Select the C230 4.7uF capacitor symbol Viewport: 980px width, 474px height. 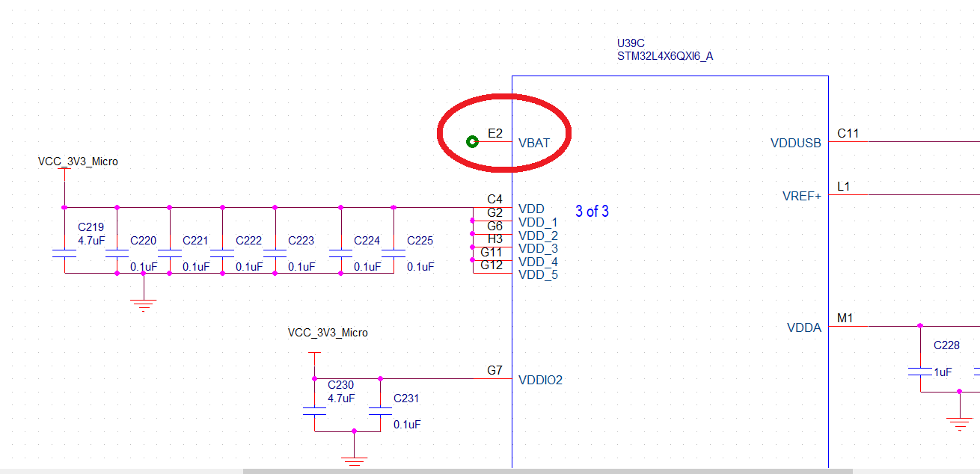click(315, 410)
